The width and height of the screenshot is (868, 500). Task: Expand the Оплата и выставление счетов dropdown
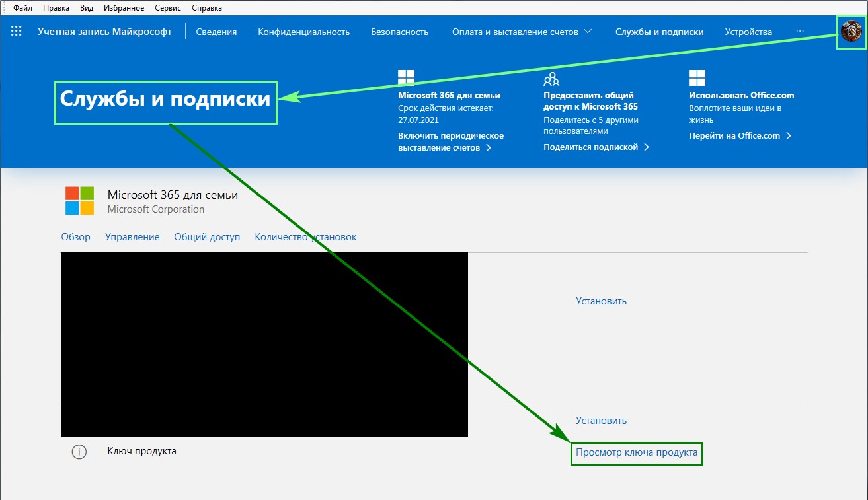[x=522, y=32]
